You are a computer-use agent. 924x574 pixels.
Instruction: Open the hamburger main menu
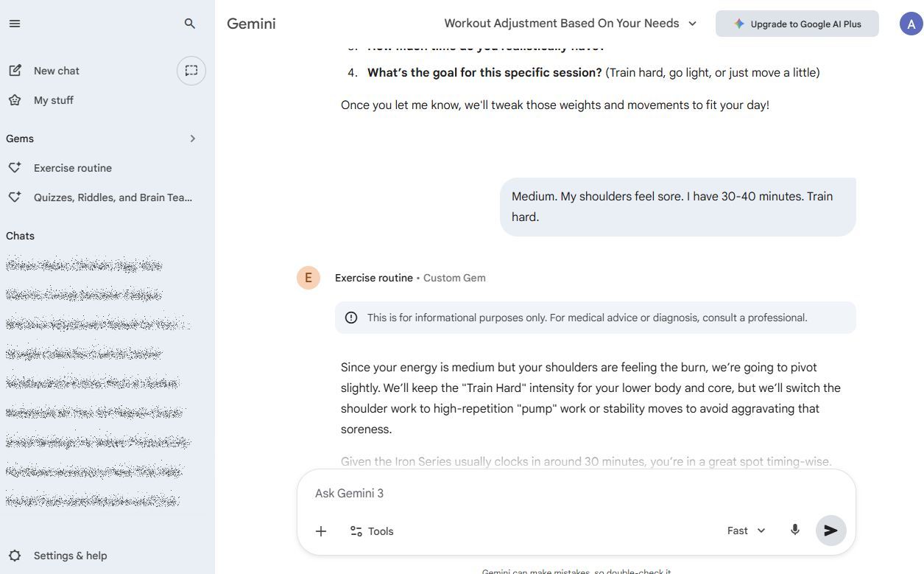[15, 24]
